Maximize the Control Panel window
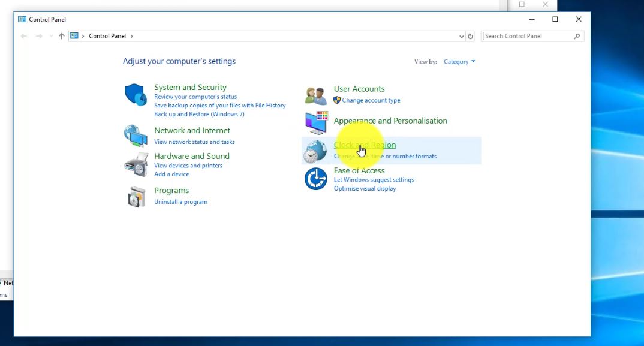644x346 pixels. 555,19
